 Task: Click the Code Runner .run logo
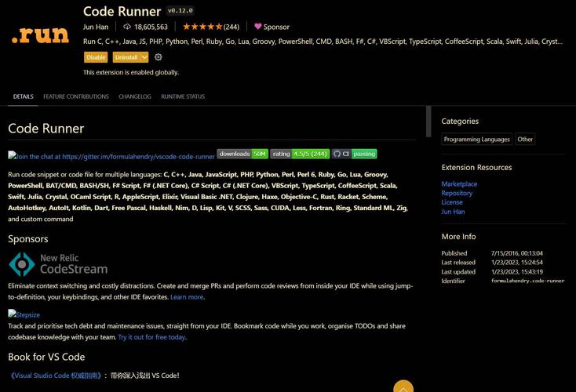pyautogui.click(x=40, y=35)
